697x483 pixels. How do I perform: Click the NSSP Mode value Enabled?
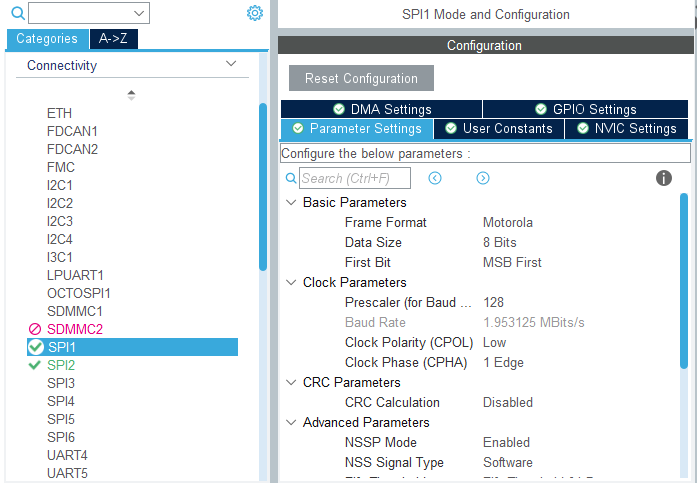[506, 443]
